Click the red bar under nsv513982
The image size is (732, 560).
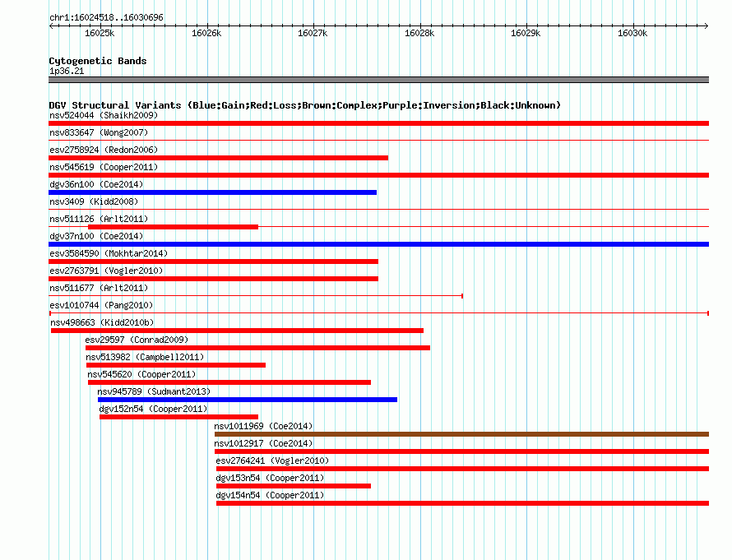click(176, 365)
